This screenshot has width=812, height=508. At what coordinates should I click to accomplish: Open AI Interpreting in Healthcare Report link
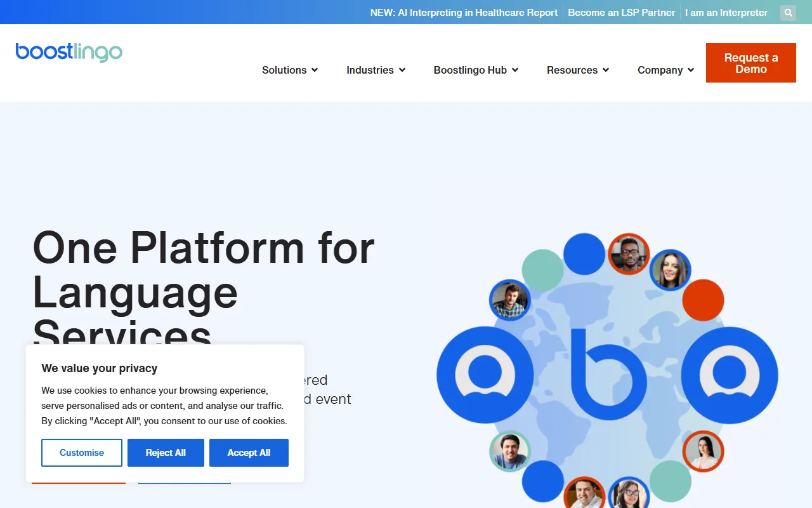coord(464,13)
